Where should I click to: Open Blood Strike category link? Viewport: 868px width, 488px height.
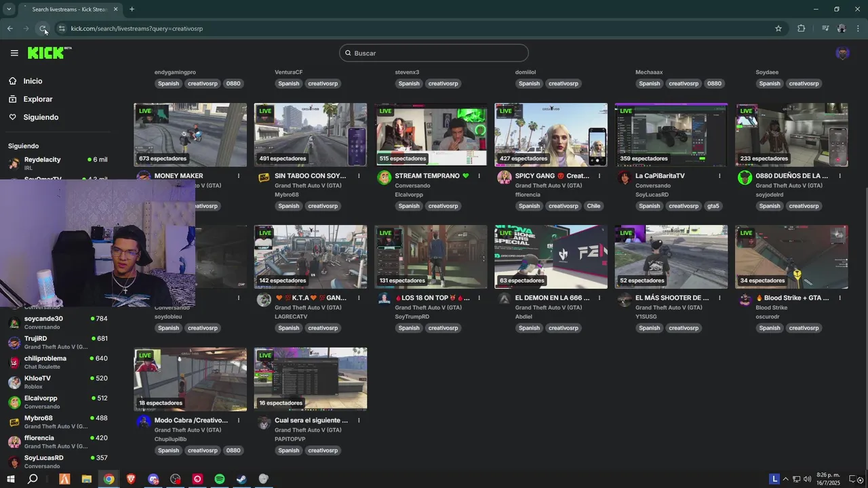coord(772,308)
